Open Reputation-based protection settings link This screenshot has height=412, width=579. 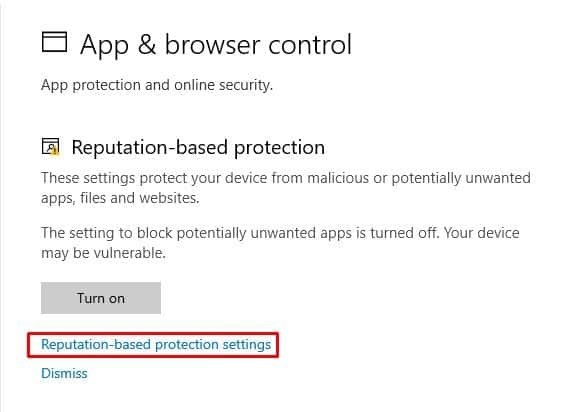156,344
